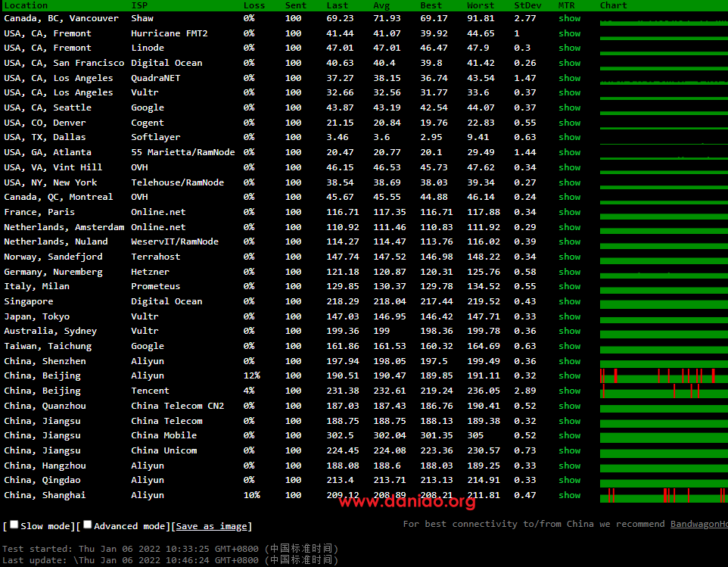728x567 pixels.
Task: Show MTR for Sydney Vultr
Action: click(x=569, y=331)
